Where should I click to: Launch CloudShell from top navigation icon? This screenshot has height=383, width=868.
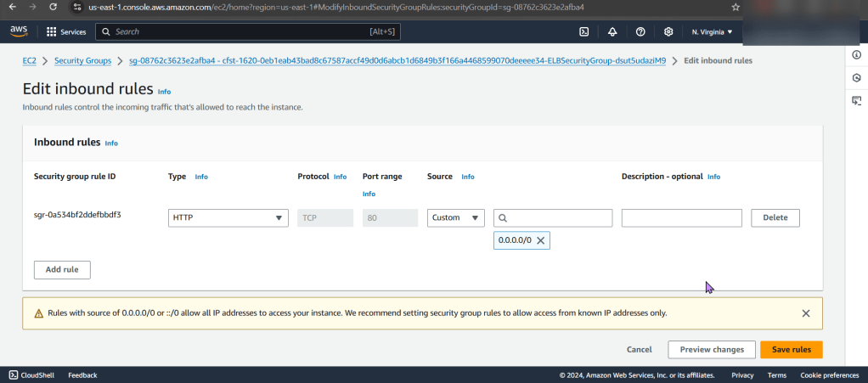pyautogui.click(x=584, y=31)
